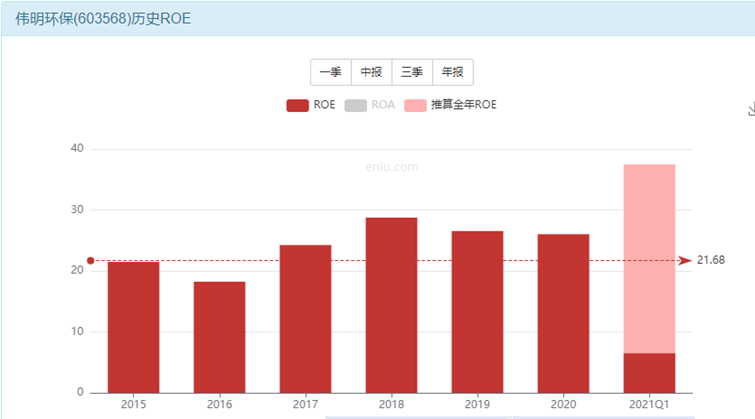755x419 pixels.
Task: Click the 2015 ROE bar
Action: 133,327
